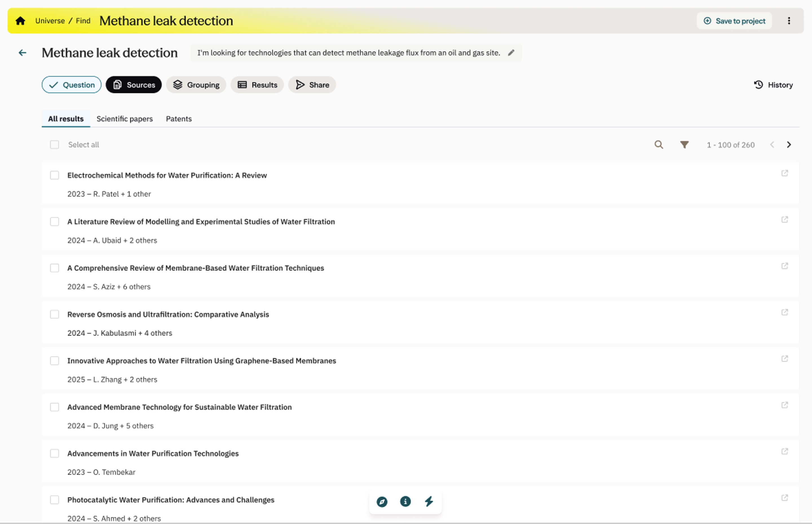The image size is (812, 524).
Task: Click the Share button
Action: pyautogui.click(x=312, y=85)
